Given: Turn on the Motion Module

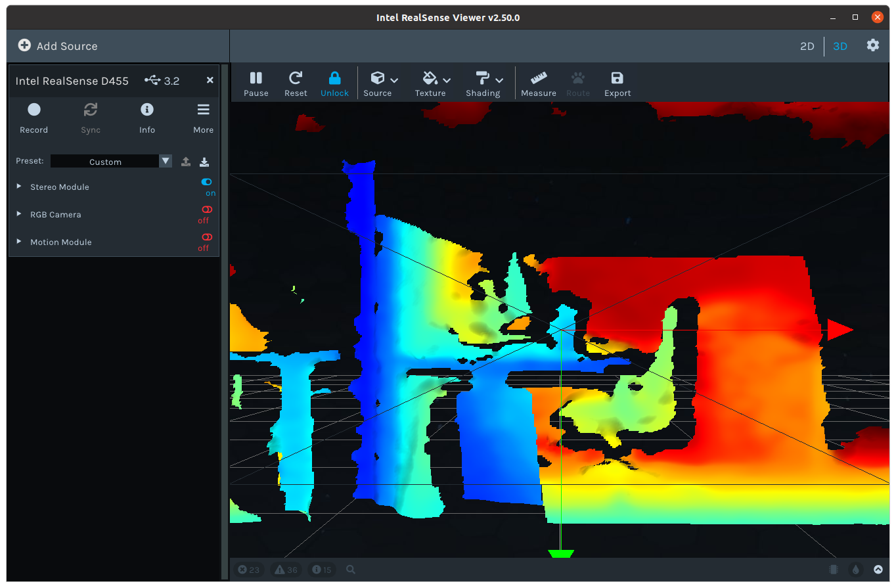Looking at the screenshot, I should pos(206,237).
